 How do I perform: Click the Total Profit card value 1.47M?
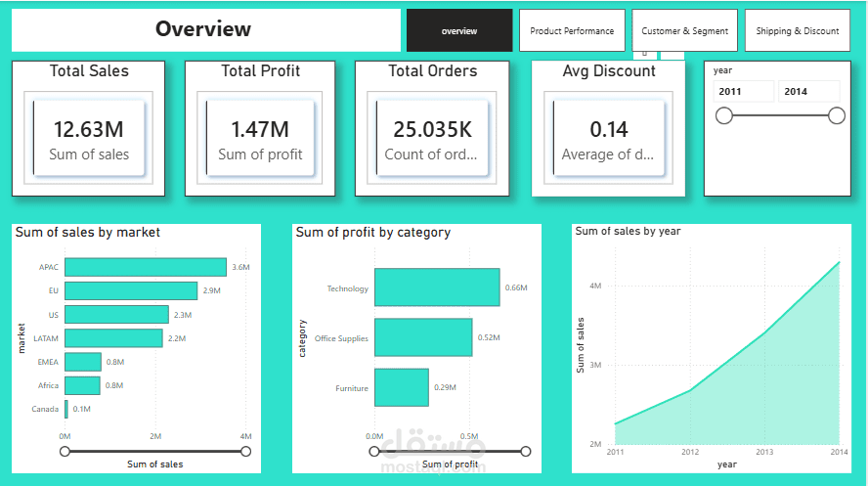click(260, 129)
